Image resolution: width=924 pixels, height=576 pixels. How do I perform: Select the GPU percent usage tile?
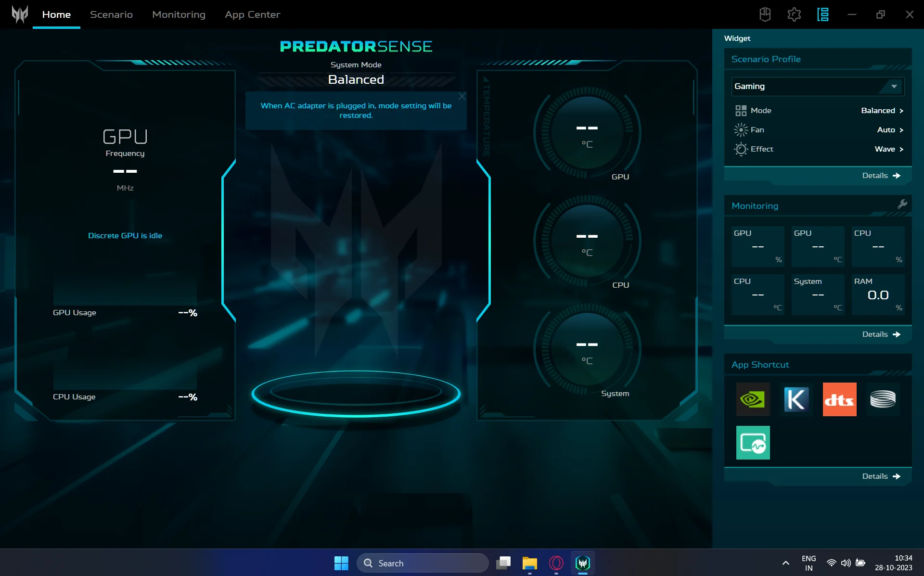click(758, 246)
